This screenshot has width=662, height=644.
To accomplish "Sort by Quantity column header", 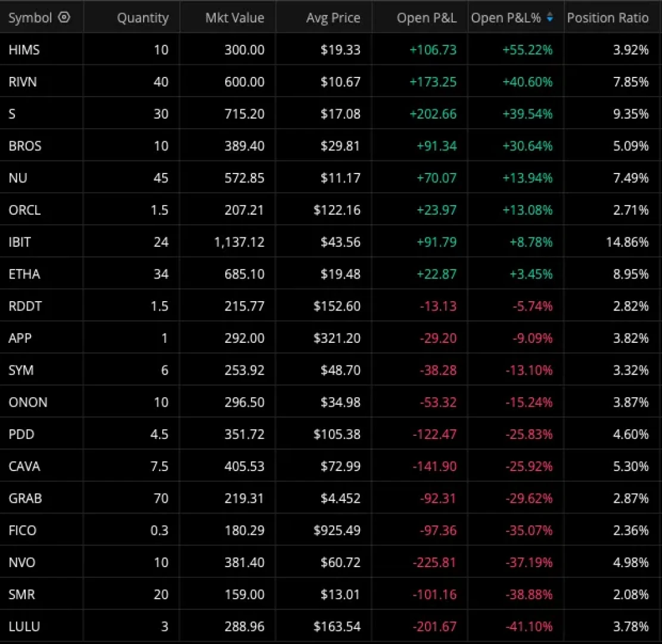I will point(142,18).
